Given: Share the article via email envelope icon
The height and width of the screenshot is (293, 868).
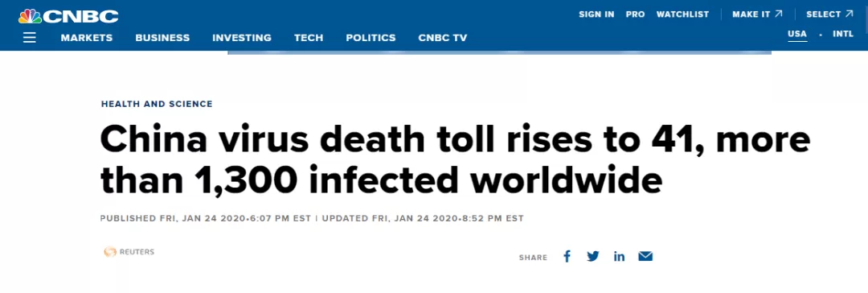Looking at the screenshot, I should tap(645, 256).
